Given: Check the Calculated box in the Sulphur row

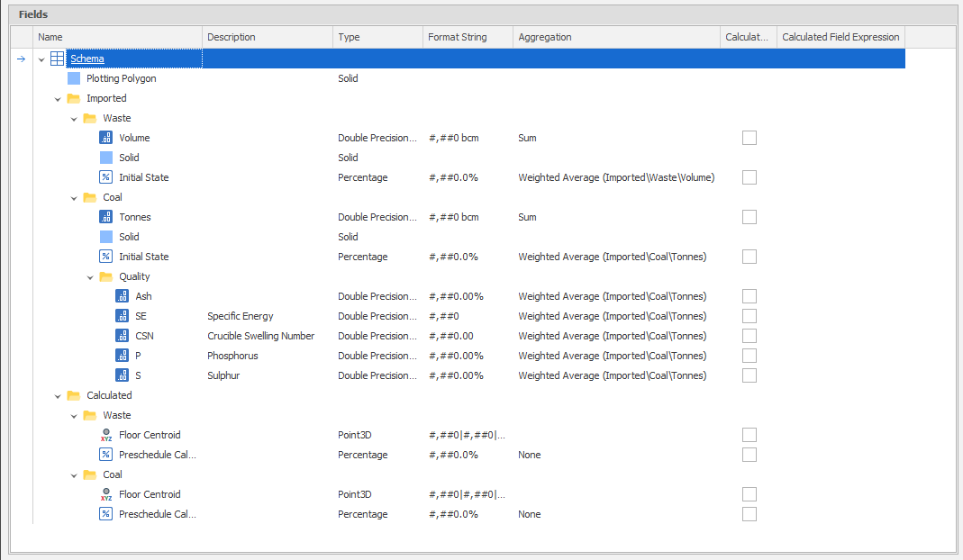Looking at the screenshot, I should tap(750, 375).
